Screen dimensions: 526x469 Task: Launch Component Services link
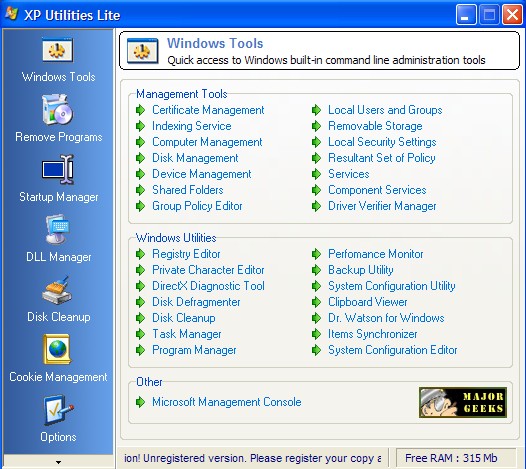pyautogui.click(x=377, y=190)
